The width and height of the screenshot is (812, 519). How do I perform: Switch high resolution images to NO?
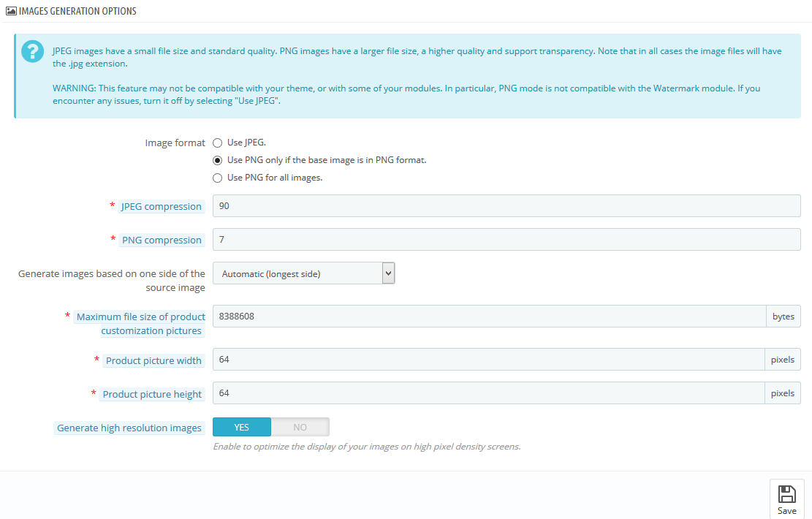(300, 428)
